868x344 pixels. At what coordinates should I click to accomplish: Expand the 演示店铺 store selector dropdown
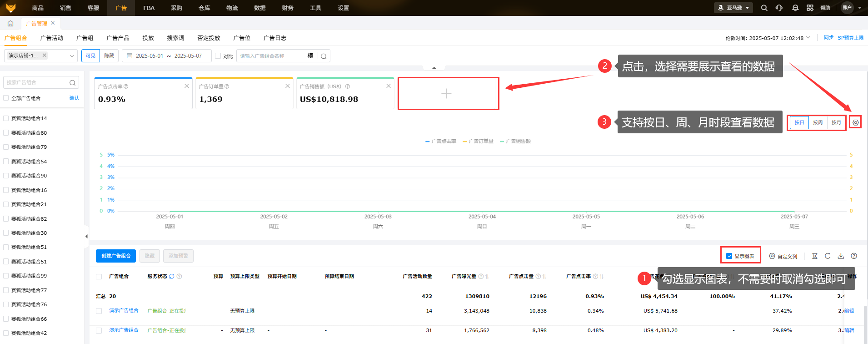click(71, 56)
